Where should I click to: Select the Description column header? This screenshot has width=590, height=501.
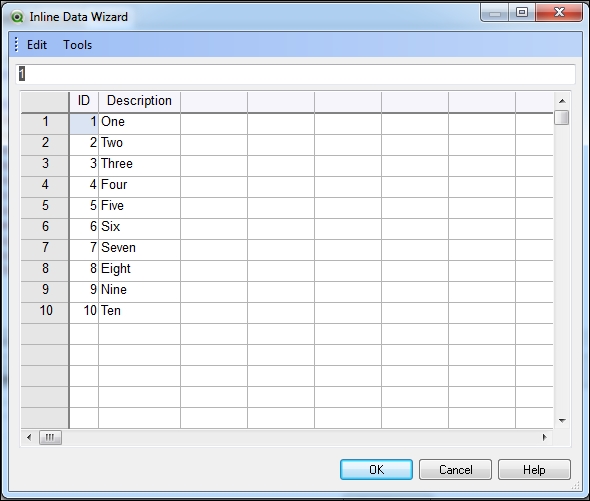click(139, 101)
